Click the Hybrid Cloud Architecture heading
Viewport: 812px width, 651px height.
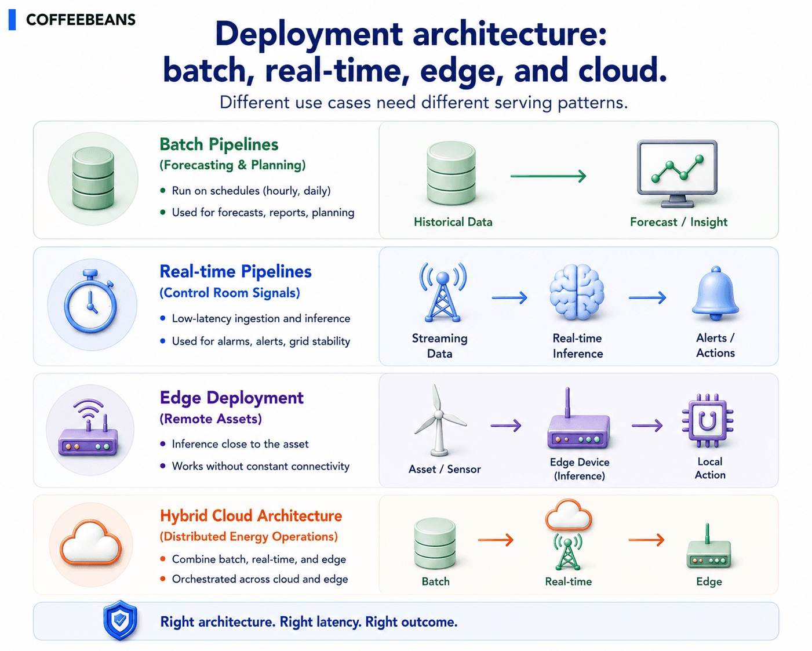coord(251,515)
